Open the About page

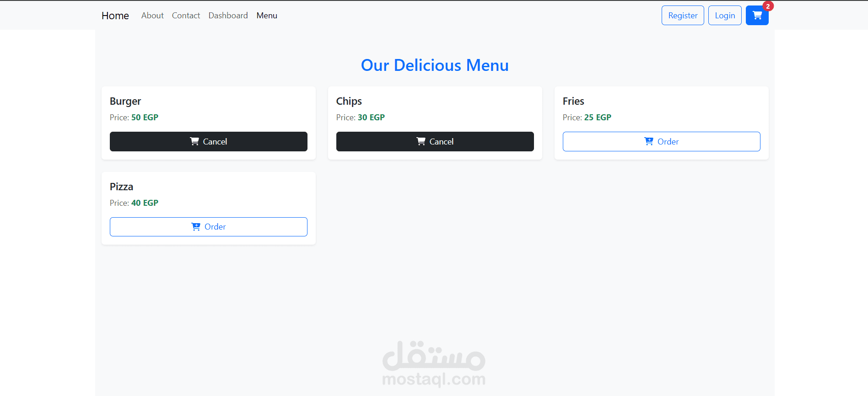pyautogui.click(x=152, y=16)
